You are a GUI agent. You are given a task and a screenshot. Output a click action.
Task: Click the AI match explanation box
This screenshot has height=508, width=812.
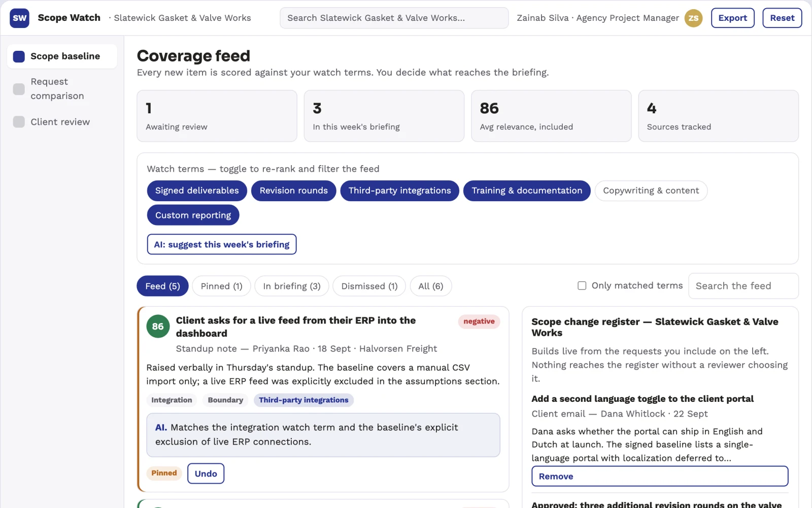coord(323,435)
